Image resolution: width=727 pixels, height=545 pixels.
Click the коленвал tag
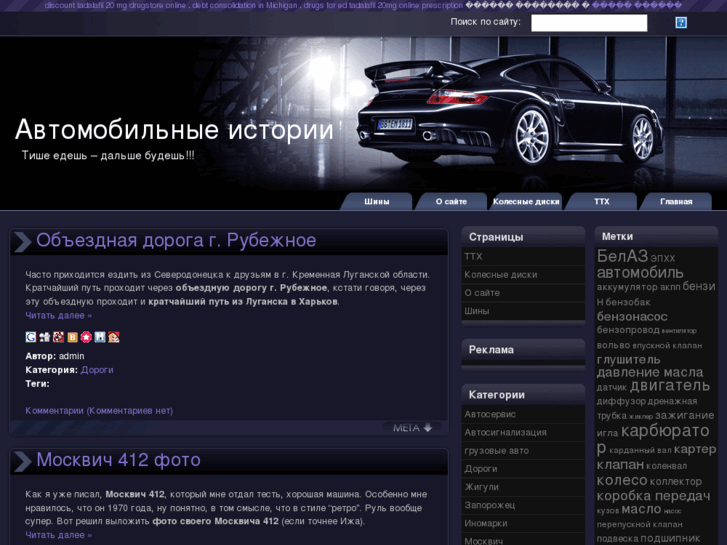(666, 466)
